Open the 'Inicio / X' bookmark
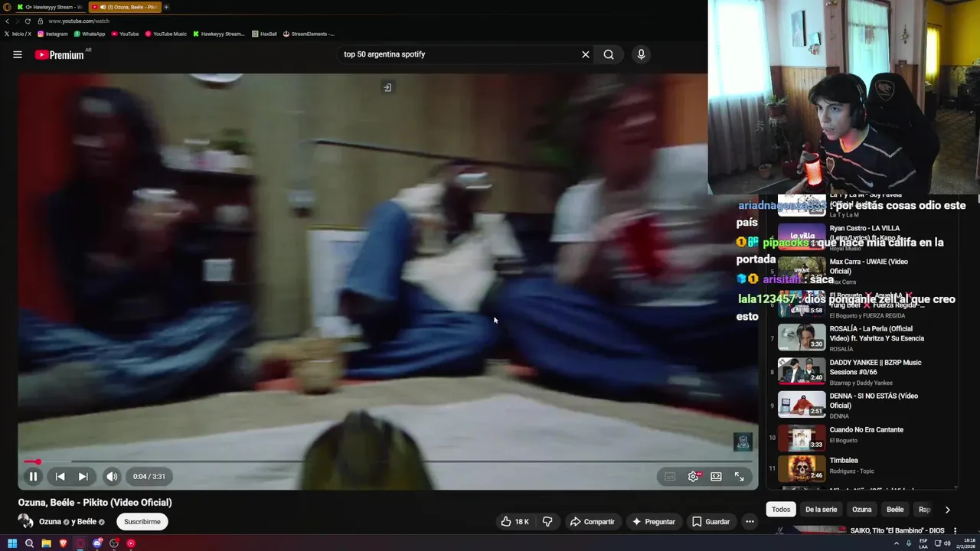This screenshot has width=980, height=551. tap(18, 34)
